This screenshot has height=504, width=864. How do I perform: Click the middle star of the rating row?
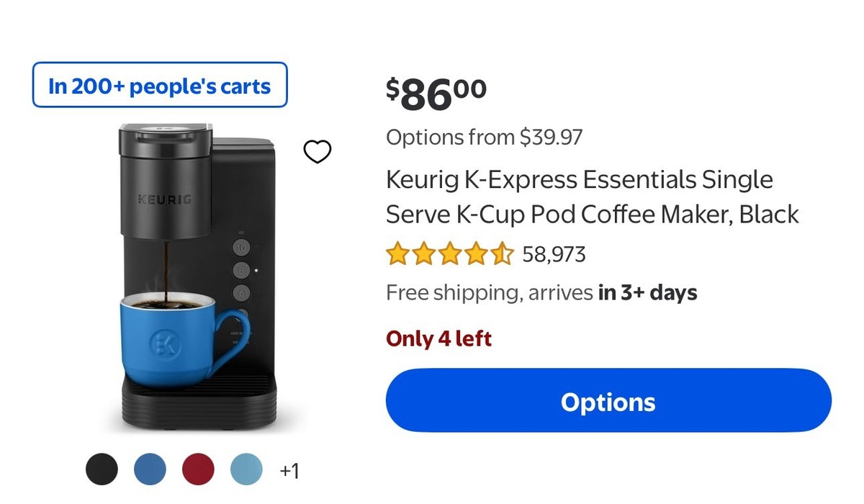[449, 253]
